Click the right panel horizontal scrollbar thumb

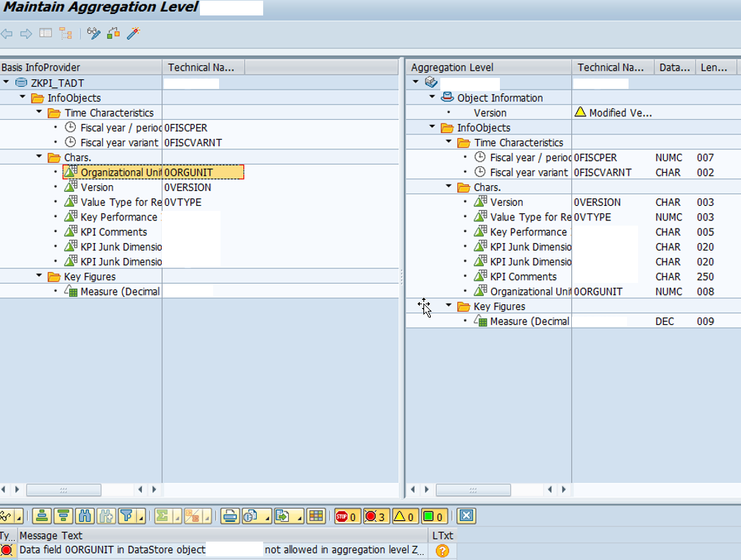[x=473, y=489]
